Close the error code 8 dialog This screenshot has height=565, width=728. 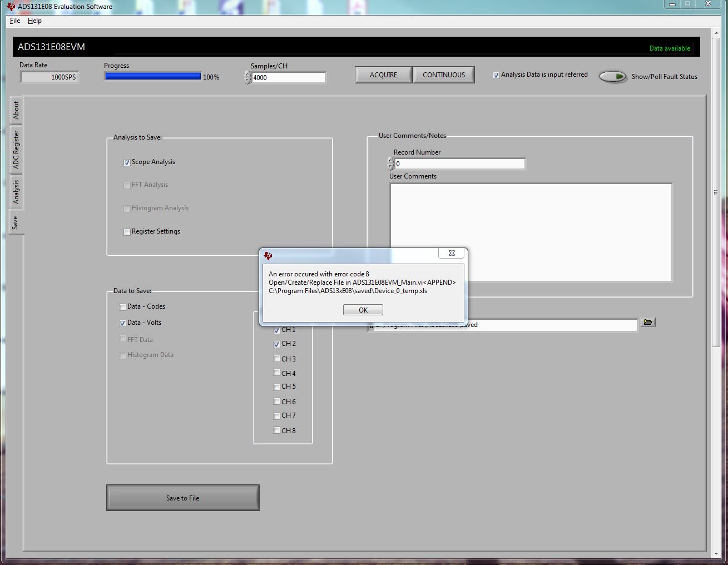click(x=452, y=253)
